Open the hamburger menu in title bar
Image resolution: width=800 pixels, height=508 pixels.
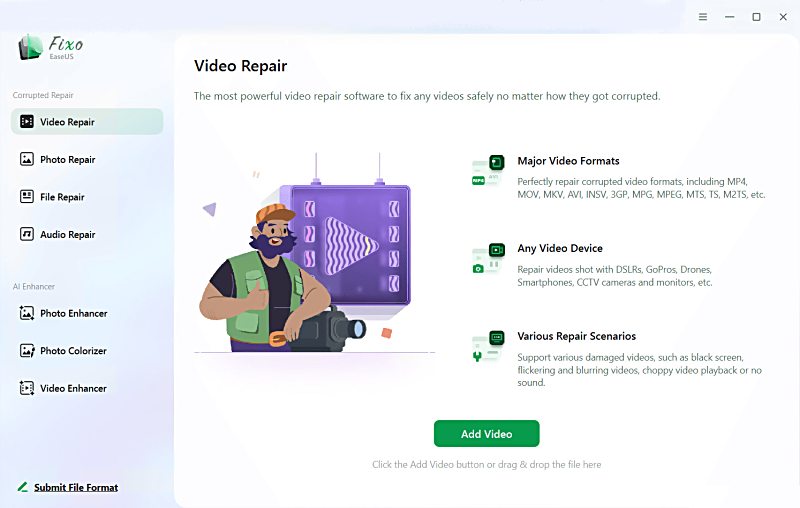click(x=703, y=17)
